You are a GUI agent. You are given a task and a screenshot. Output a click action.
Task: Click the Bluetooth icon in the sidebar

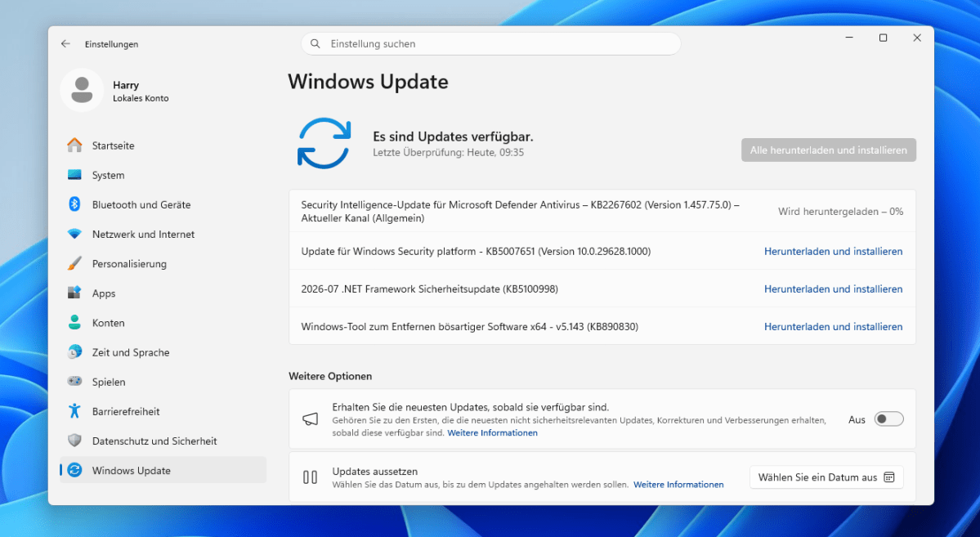74,204
